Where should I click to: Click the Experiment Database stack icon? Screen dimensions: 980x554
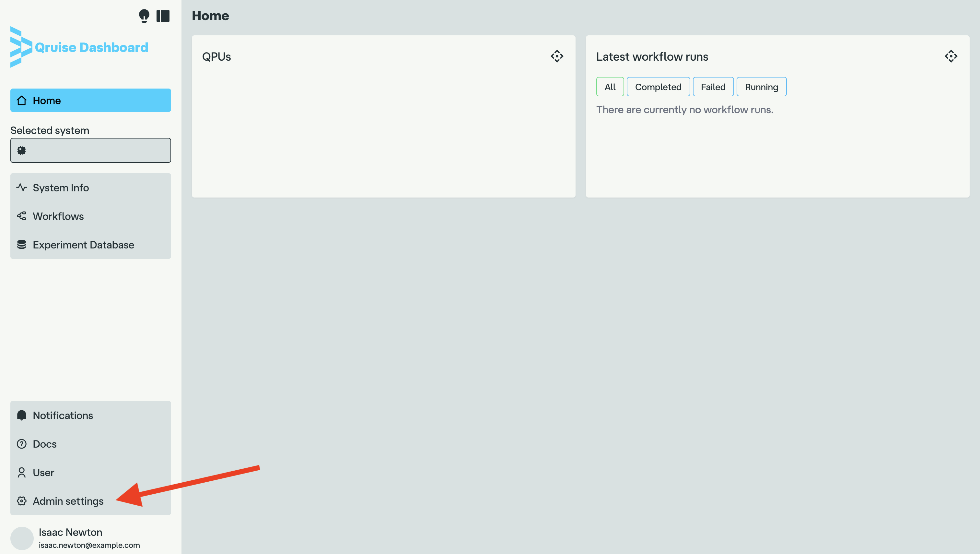[22, 245]
